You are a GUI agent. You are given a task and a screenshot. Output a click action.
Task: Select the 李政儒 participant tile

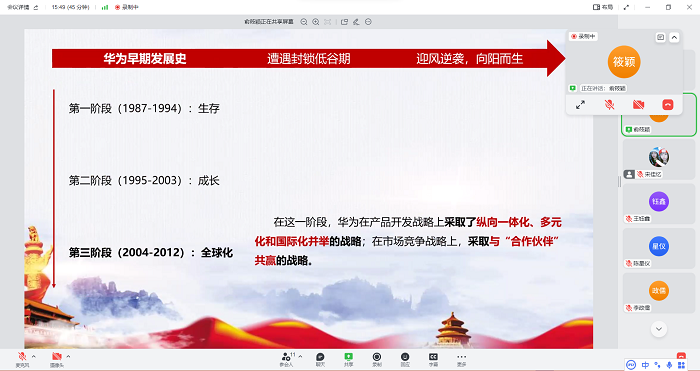point(659,293)
